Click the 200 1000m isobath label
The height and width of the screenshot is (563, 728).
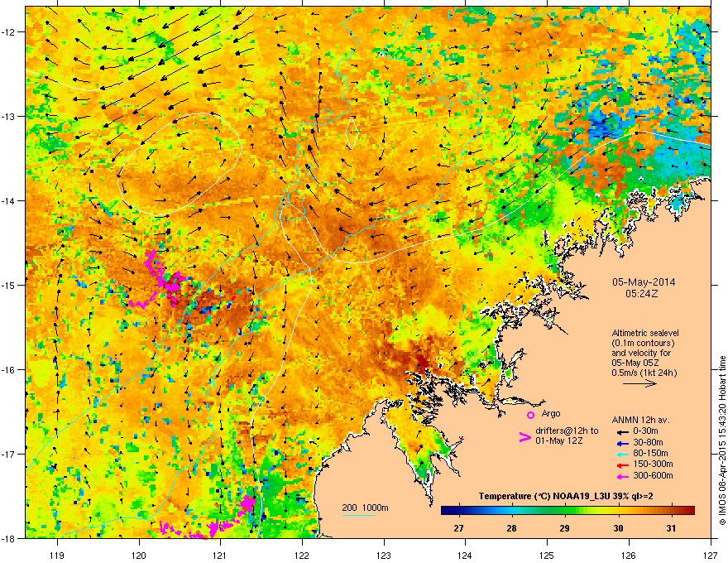[x=366, y=508]
